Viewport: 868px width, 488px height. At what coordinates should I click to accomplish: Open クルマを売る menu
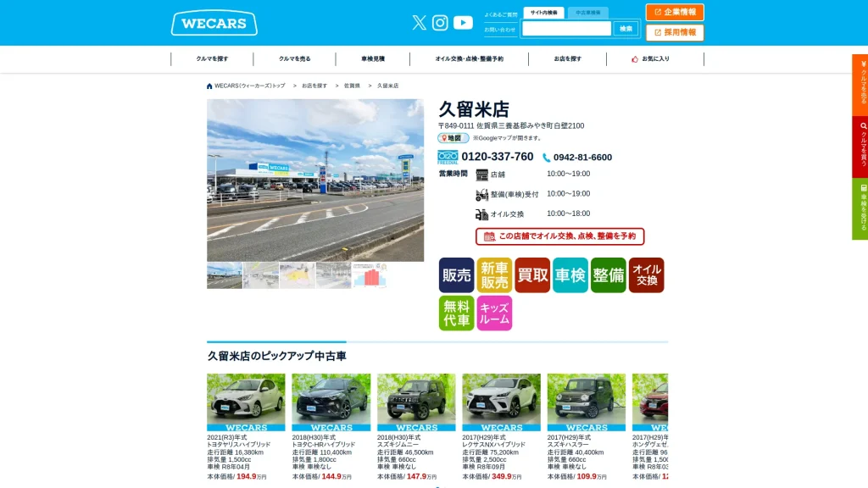294,58
